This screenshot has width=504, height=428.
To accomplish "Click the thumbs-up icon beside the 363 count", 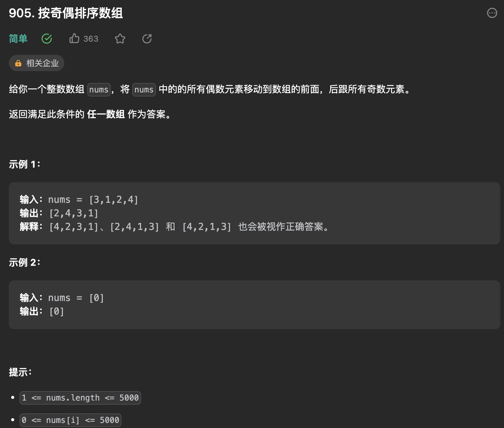I will tap(74, 39).
